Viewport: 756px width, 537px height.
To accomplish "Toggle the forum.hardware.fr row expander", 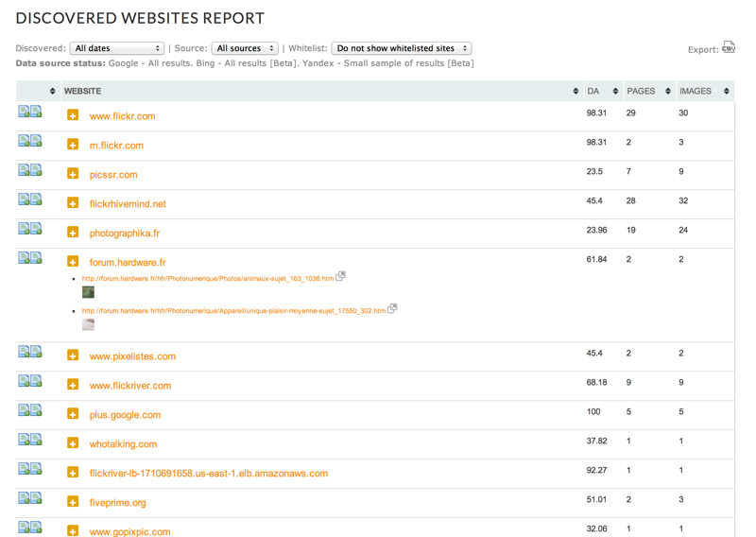I will (x=73, y=262).
